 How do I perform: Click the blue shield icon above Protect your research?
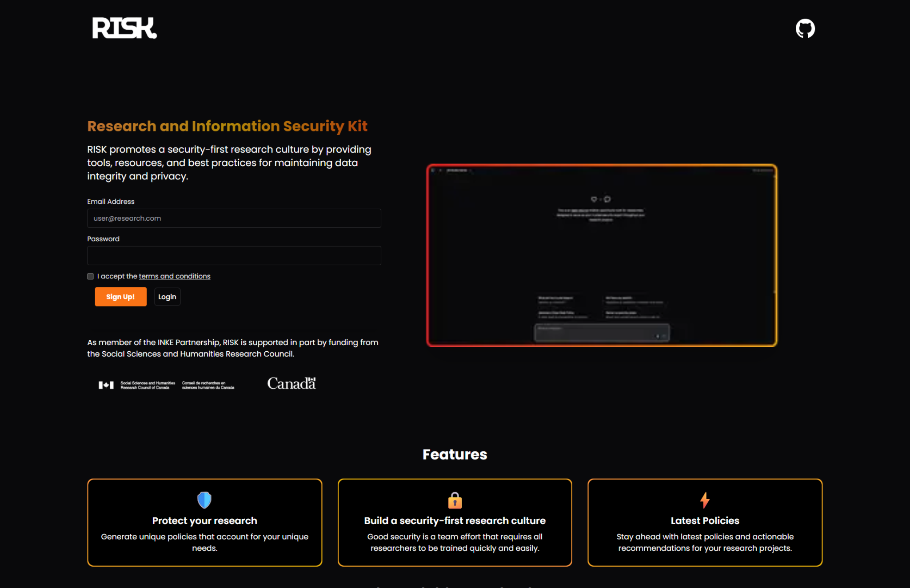pyautogui.click(x=204, y=500)
